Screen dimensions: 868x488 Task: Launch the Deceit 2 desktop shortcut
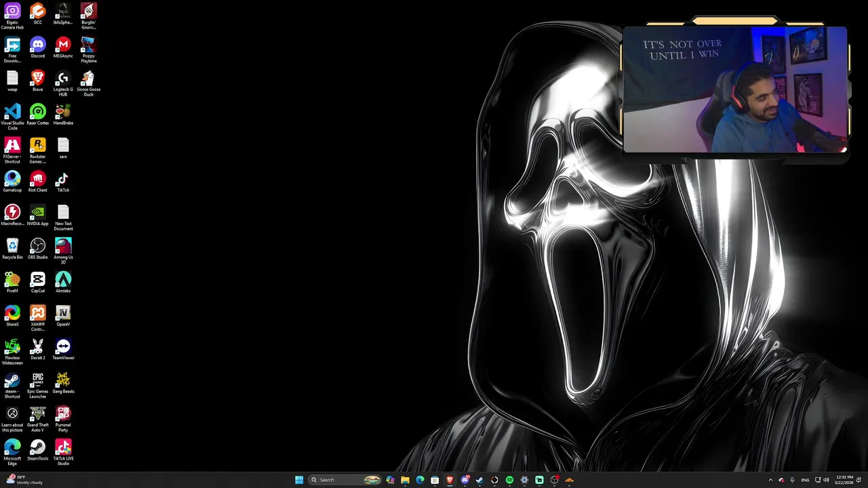pyautogui.click(x=38, y=350)
